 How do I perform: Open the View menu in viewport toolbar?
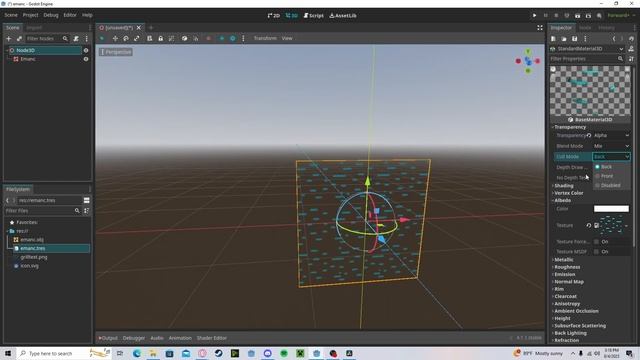[x=287, y=38]
